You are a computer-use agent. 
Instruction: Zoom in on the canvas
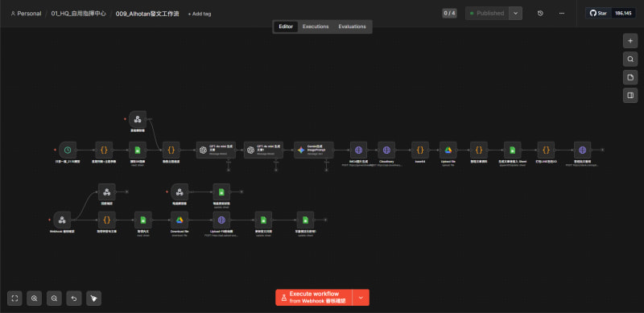pyautogui.click(x=35, y=299)
